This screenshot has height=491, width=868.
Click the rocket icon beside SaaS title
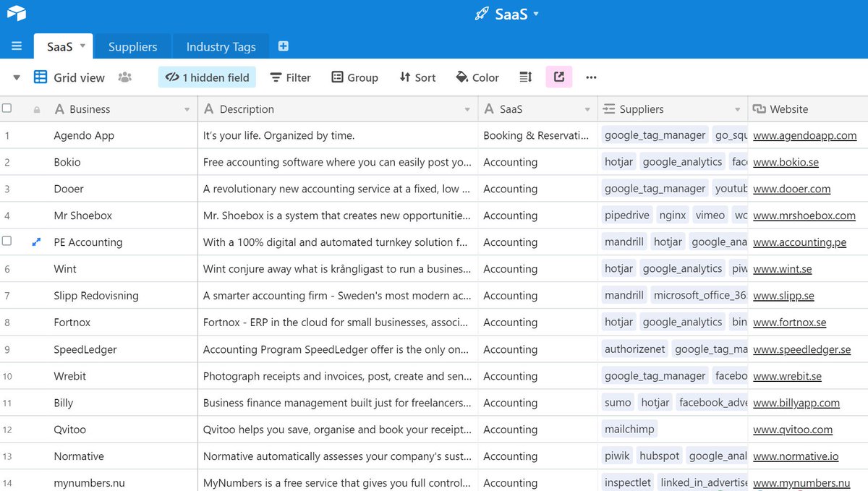click(482, 14)
